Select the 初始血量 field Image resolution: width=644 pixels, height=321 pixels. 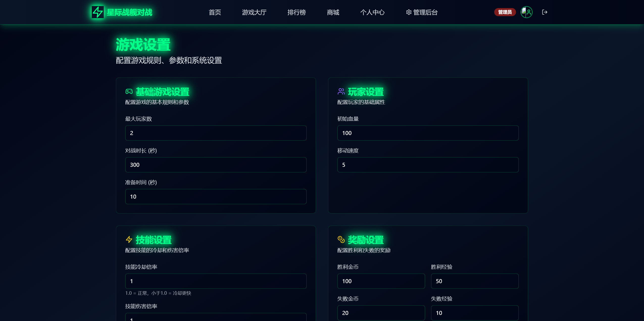(428, 133)
